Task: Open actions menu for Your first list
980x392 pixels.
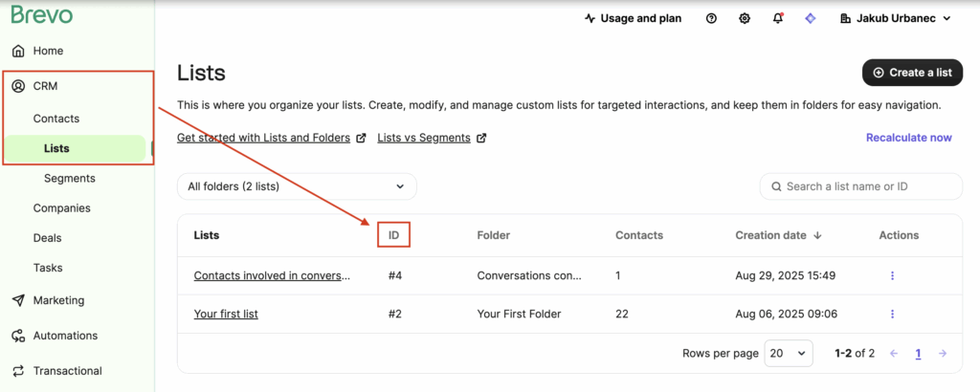Action: pyautogui.click(x=892, y=314)
